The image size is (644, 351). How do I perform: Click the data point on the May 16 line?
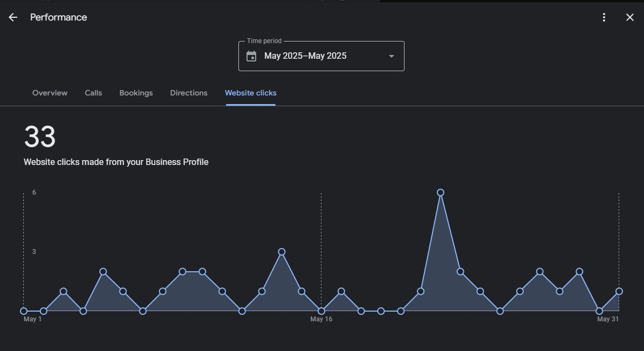[321, 311]
